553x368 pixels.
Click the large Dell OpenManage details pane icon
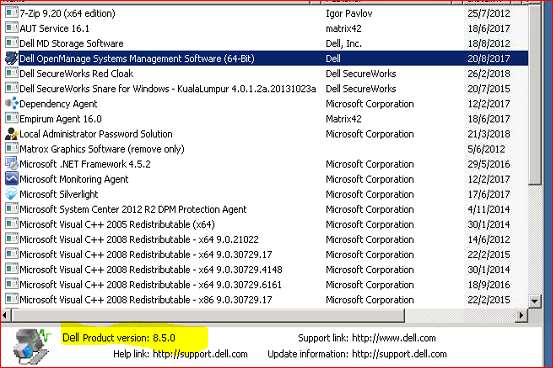[32, 346]
